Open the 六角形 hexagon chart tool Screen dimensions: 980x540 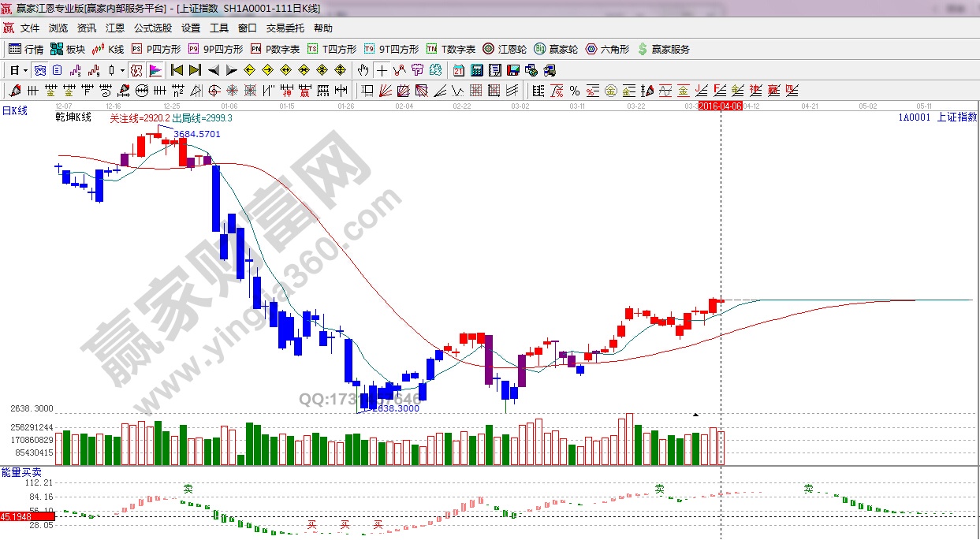point(607,49)
